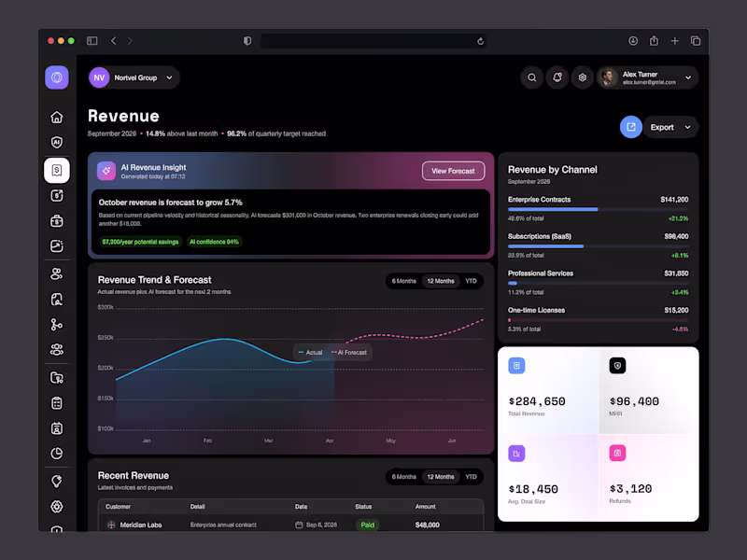Screen dimensions: 747x560
Task: Click the Amount column header
Action: click(426, 507)
